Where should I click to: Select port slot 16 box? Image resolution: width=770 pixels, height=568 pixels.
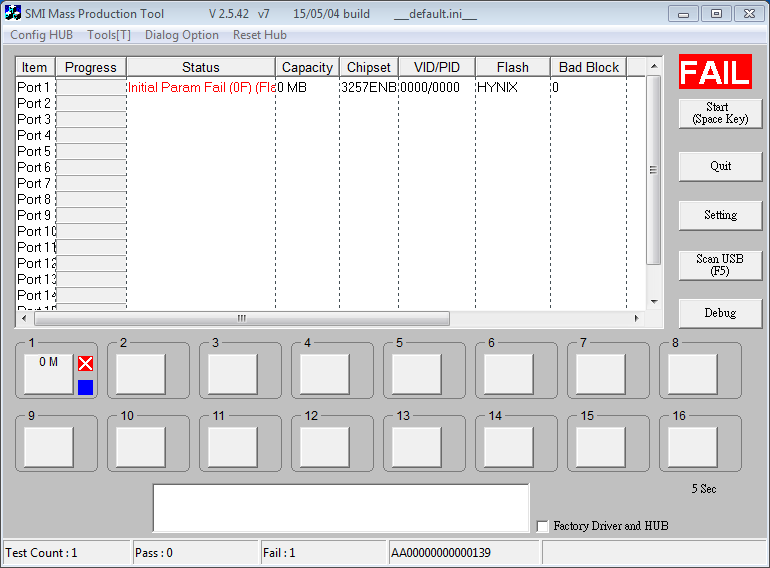click(x=692, y=447)
